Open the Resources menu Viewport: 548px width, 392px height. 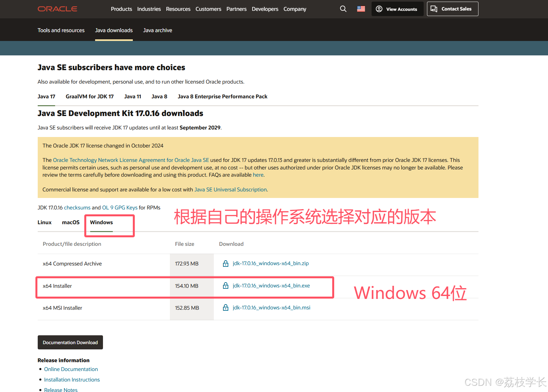coord(178,9)
